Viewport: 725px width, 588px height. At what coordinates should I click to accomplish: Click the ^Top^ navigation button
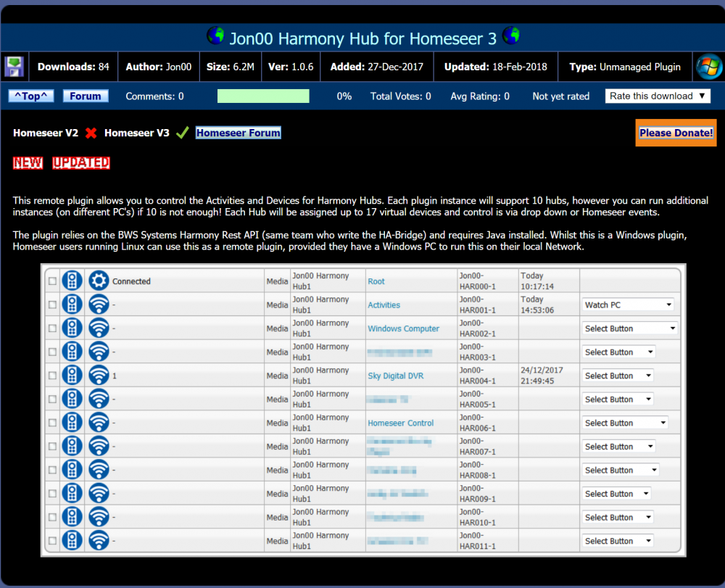(x=31, y=96)
